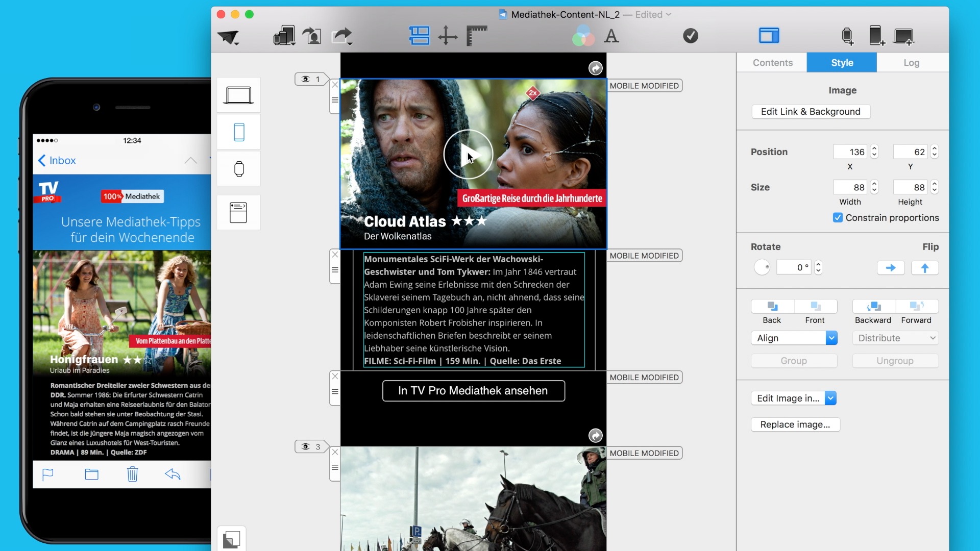Adjust the Height stepper

pyautogui.click(x=935, y=187)
